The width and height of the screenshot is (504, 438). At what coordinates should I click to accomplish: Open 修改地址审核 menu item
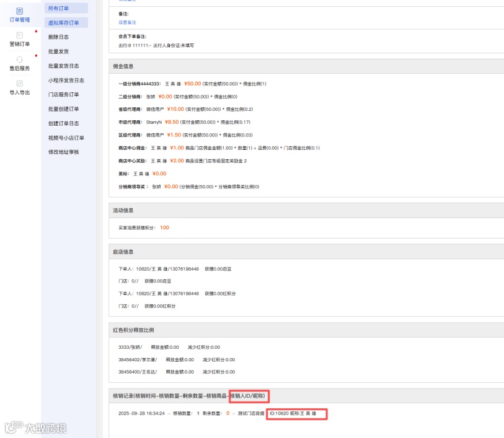64,152
